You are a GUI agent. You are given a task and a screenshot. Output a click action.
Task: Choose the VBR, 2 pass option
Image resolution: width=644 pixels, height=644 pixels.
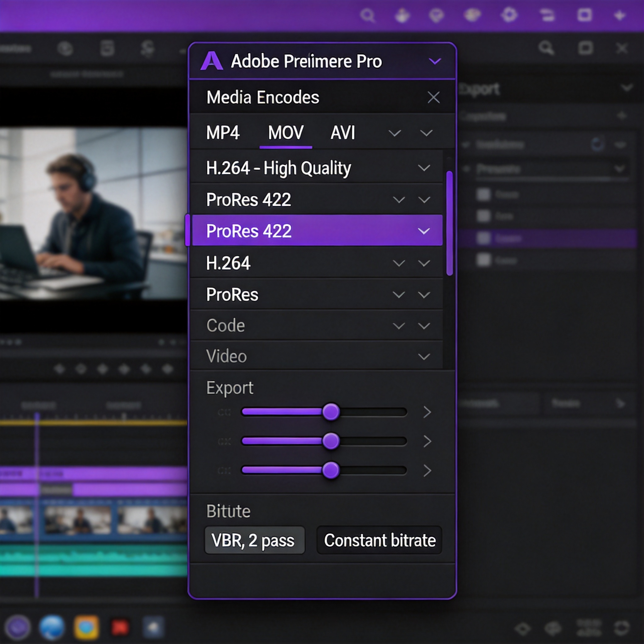pyautogui.click(x=255, y=540)
